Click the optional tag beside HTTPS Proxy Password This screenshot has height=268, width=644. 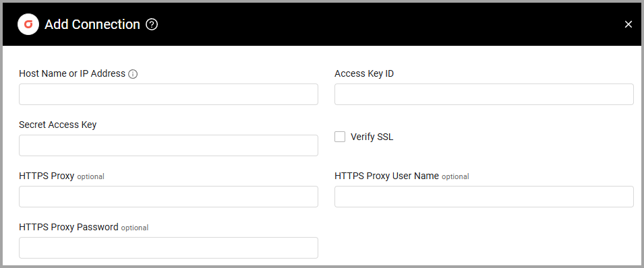point(135,228)
